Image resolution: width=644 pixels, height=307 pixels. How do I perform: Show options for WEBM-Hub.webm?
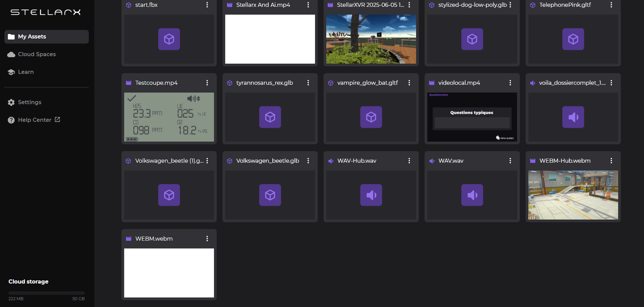(611, 161)
